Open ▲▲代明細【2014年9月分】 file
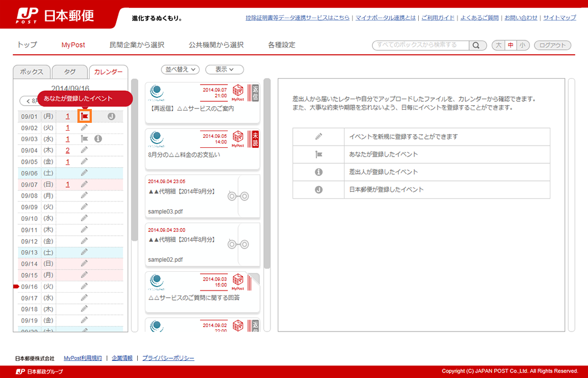The height and width of the screenshot is (378, 588). click(x=202, y=196)
